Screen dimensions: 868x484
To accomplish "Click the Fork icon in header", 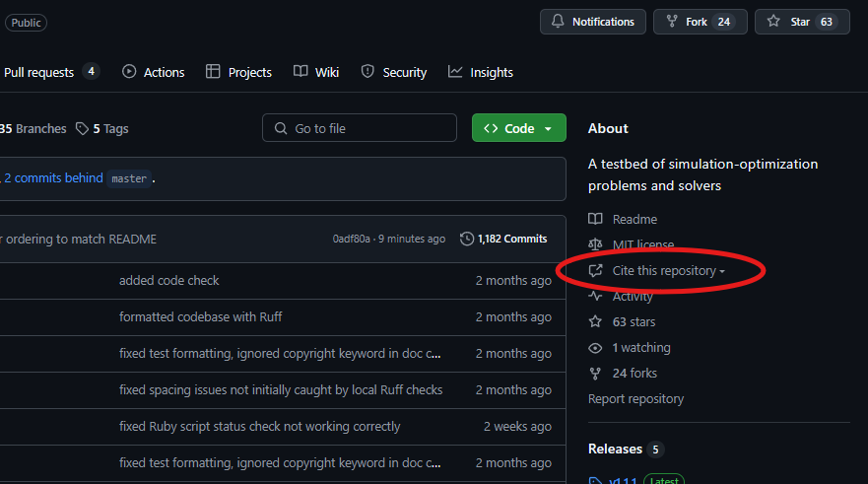I will click(672, 22).
